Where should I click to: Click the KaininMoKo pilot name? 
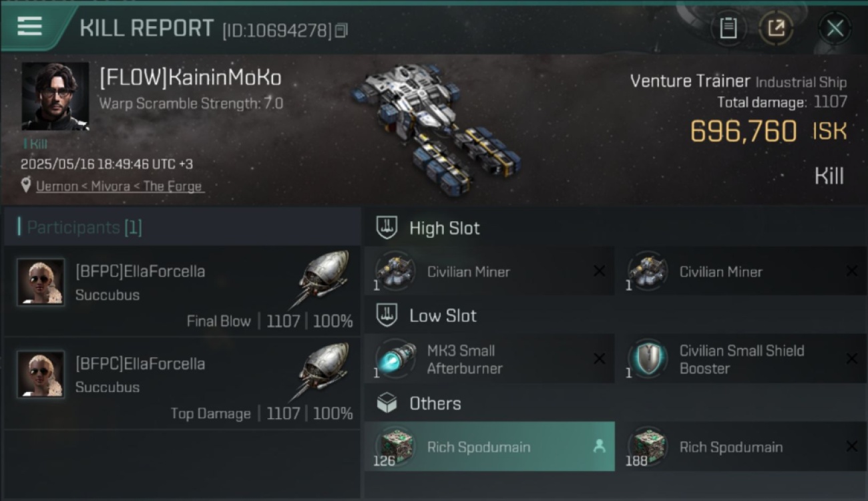(190, 77)
